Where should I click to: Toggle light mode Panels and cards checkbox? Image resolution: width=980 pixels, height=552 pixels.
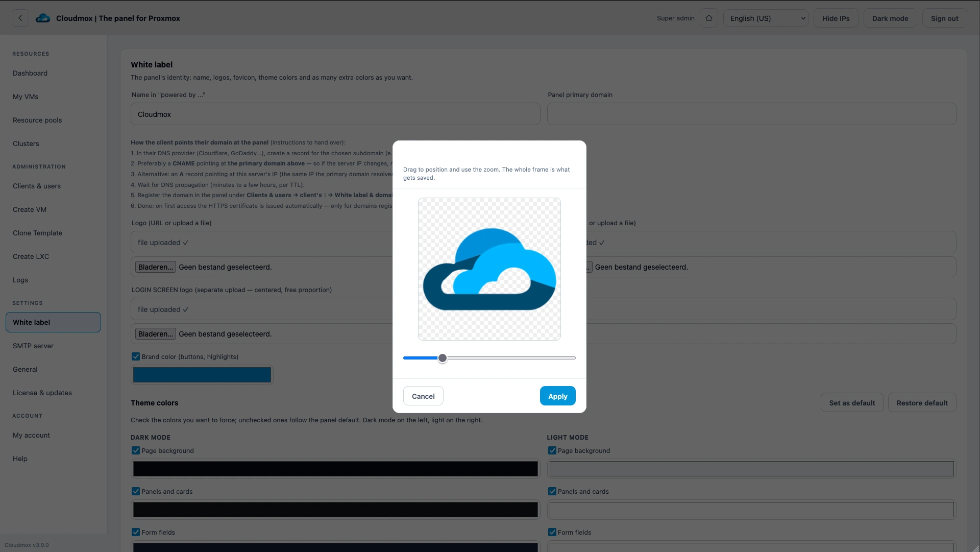click(x=552, y=491)
